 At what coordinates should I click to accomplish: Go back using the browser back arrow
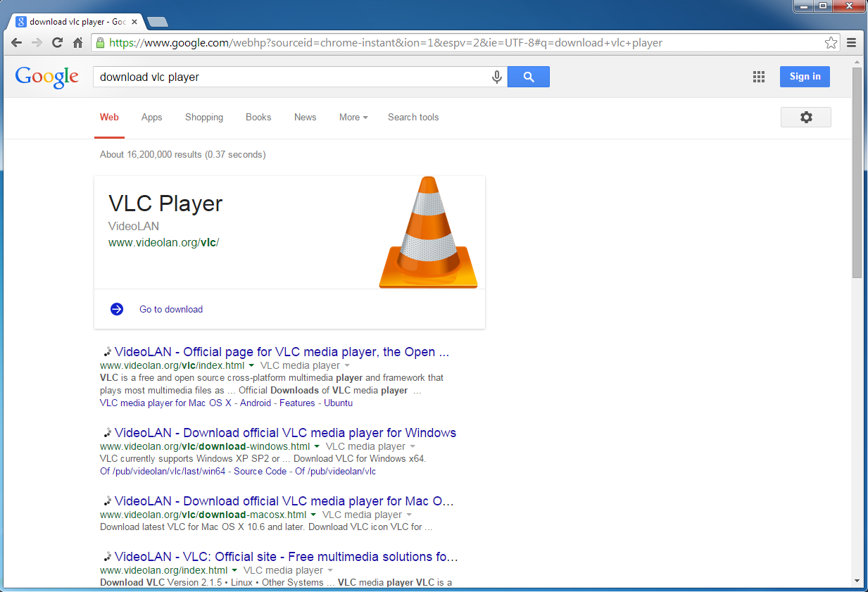(17, 43)
